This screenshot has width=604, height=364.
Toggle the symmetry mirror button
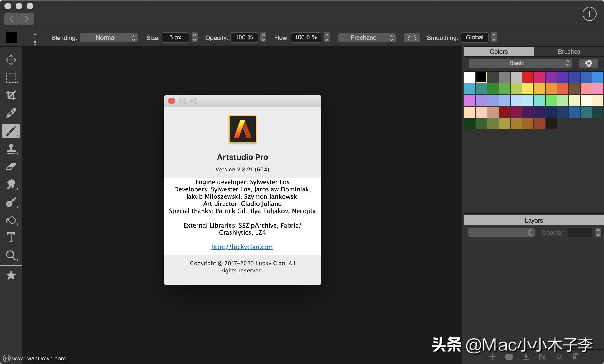(x=412, y=37)
